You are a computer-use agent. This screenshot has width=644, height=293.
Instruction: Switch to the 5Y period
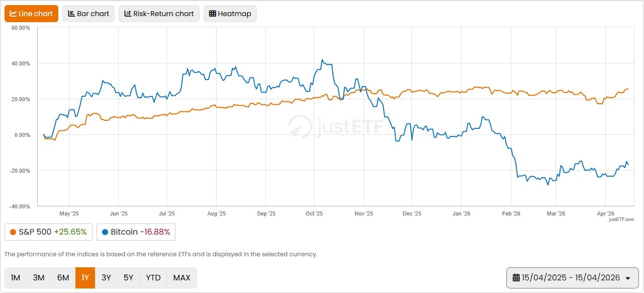pos(129,278)
